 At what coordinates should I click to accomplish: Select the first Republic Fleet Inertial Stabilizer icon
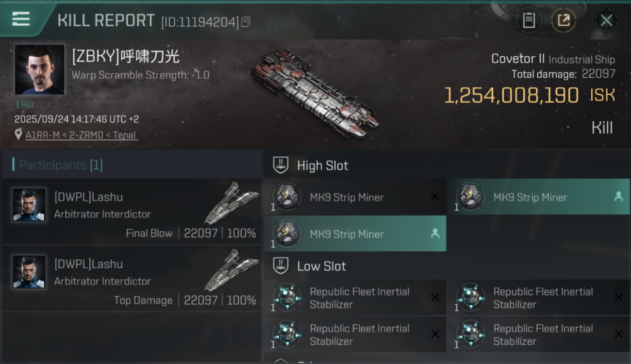286,298
